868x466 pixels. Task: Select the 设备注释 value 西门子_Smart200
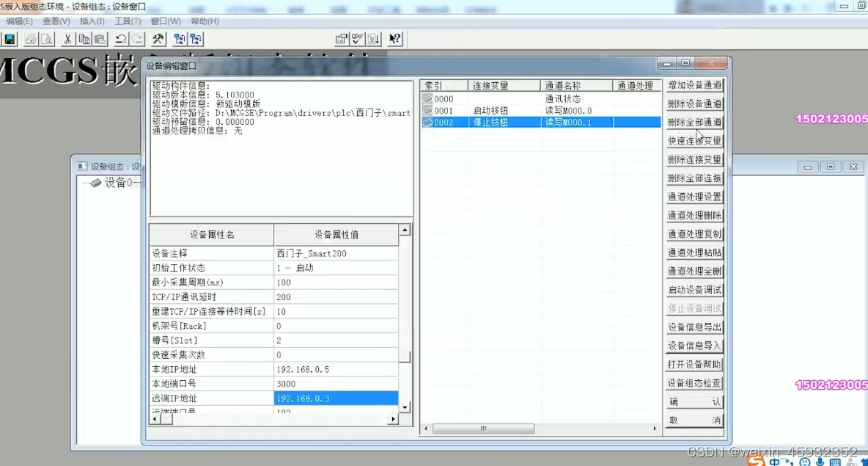click(336, 253)
